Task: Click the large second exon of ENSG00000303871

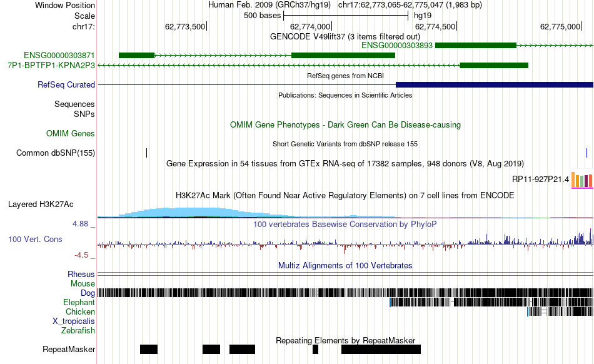Action: click(x=343, y=55)
